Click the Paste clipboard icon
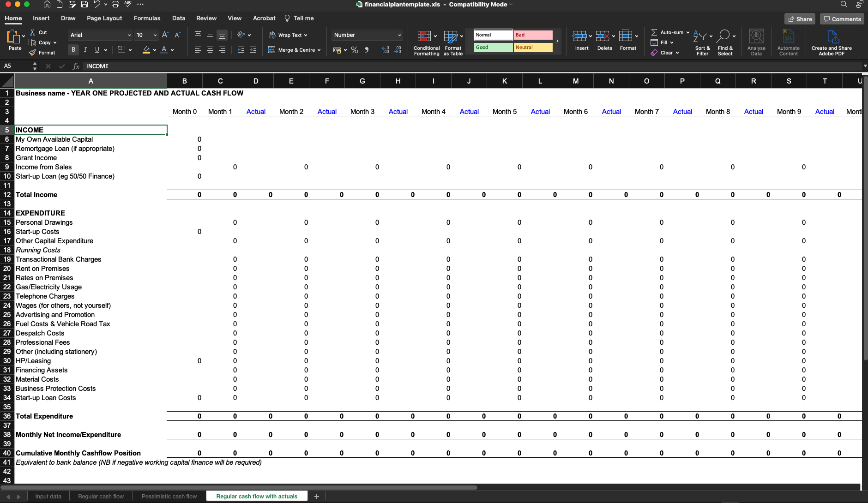 coord(13,37)
